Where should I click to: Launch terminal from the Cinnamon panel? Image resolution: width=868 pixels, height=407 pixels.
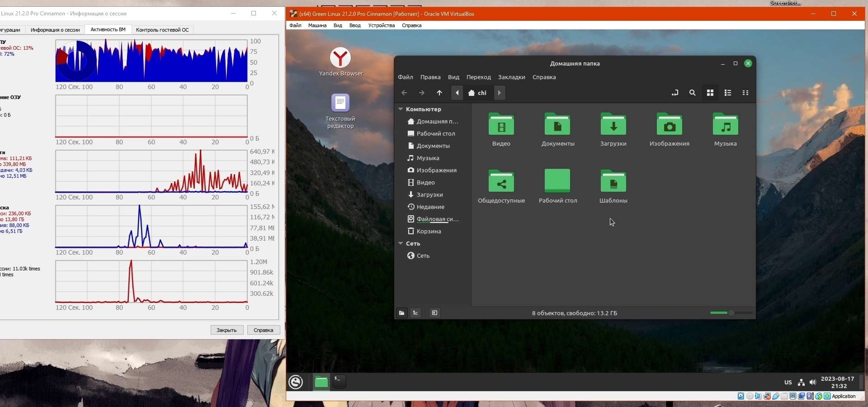[340, 382]
